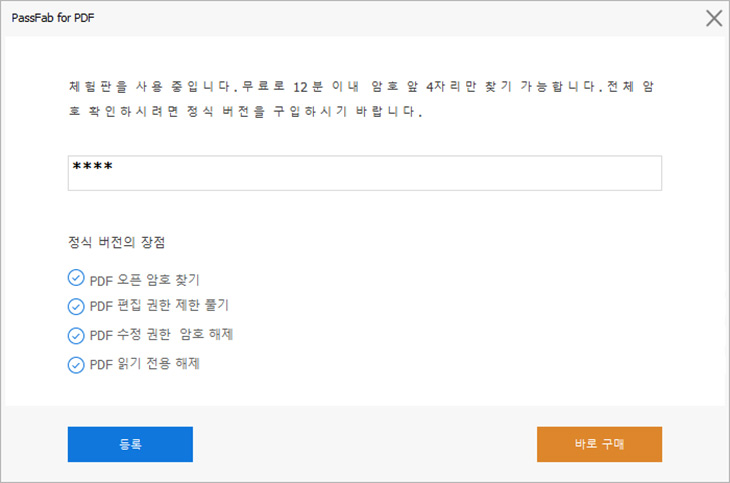Click checkmark icon beside PDF 읽기 전용 해제

76,365
